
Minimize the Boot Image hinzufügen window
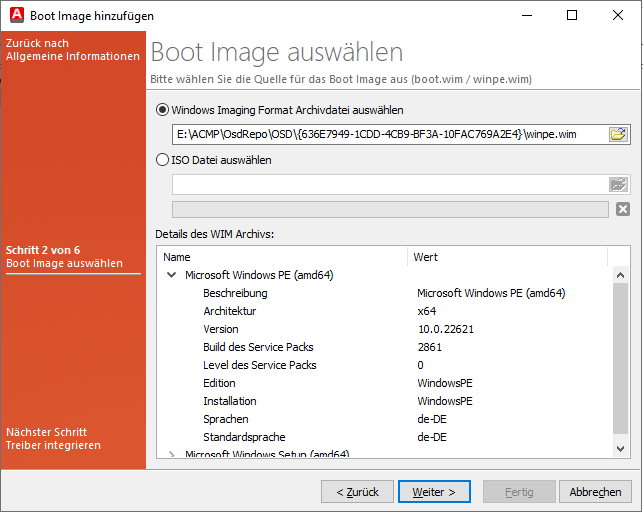point(527,15)
